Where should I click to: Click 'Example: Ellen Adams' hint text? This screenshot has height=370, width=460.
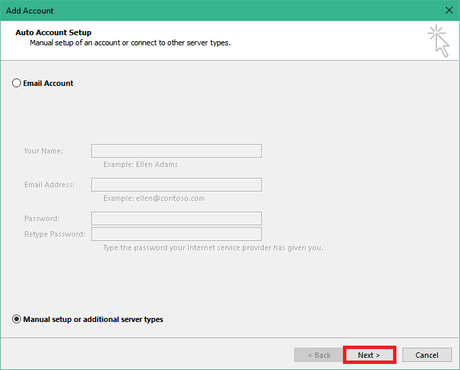point(140,164)
